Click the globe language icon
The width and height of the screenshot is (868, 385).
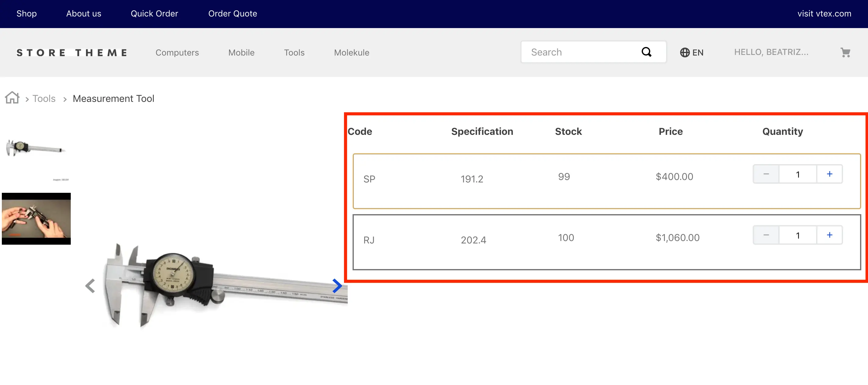click(x=684, y=52)
